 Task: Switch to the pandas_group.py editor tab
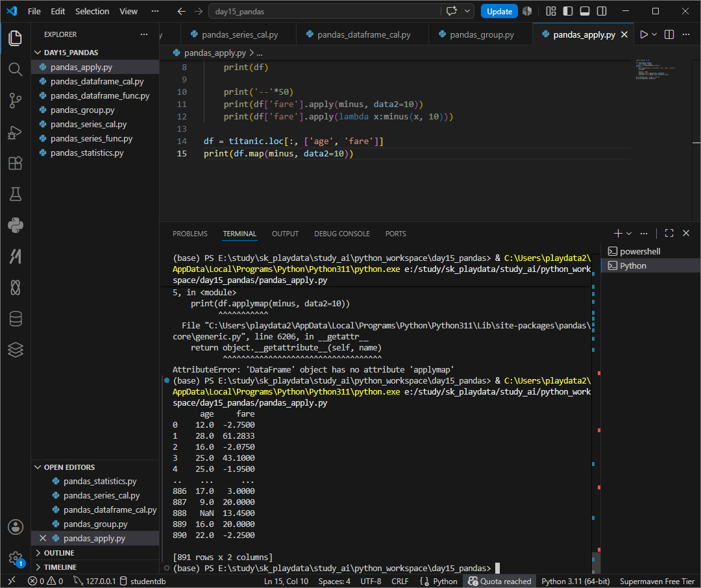tap(480, 34)
